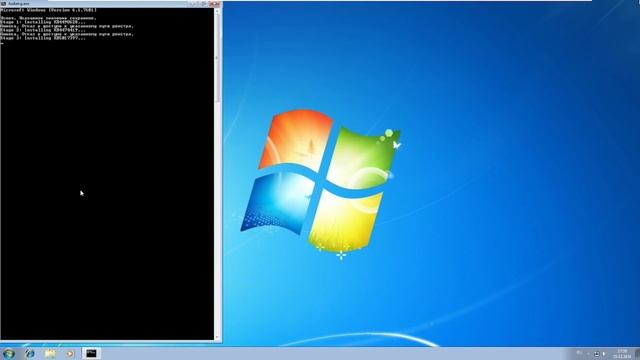640x360 pixels.
Task: Click the input language indicator in tray
Action: [579, 353]
